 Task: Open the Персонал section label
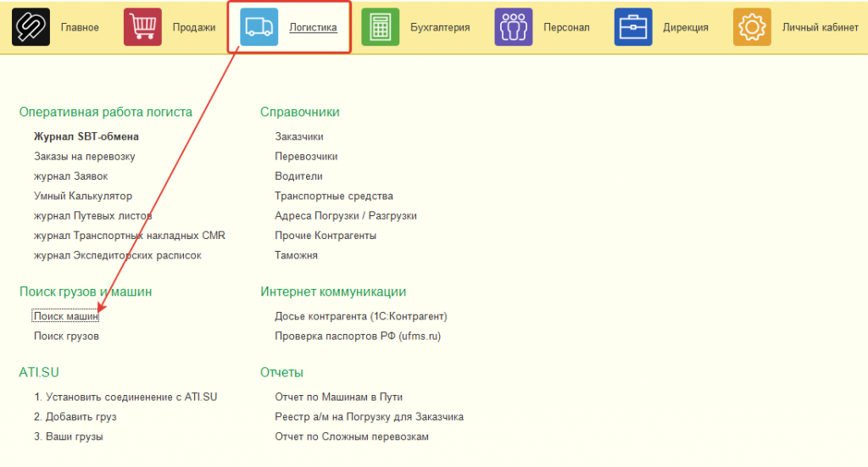(x=566, y=27)
